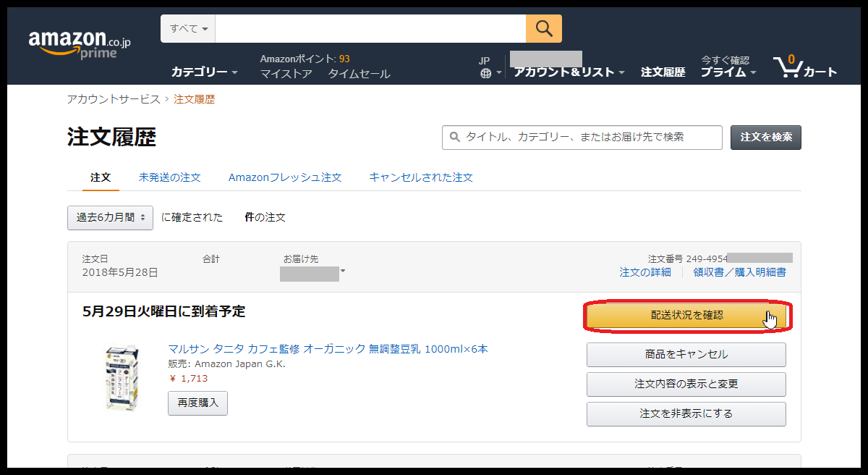Open the Amazonフレッシュ注文 tab
Screen dimensions: 868x475
[284, 177]
